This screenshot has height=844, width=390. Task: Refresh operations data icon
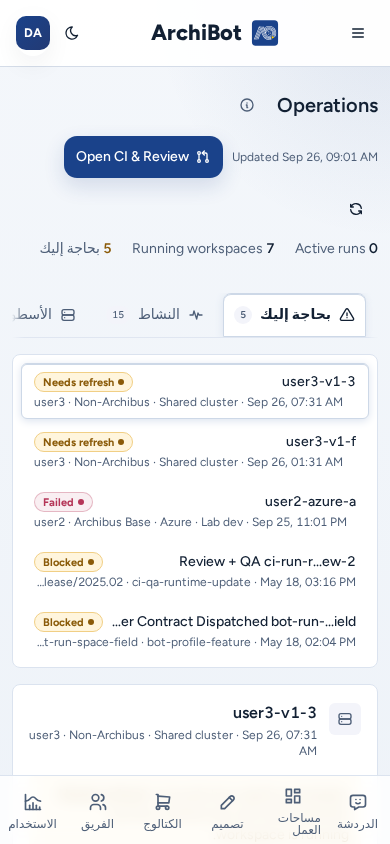(356, 209)
